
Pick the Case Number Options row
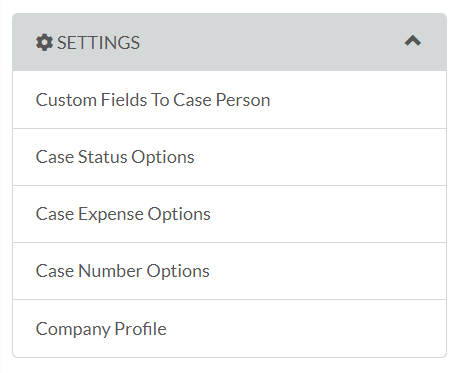coord(229,271)
